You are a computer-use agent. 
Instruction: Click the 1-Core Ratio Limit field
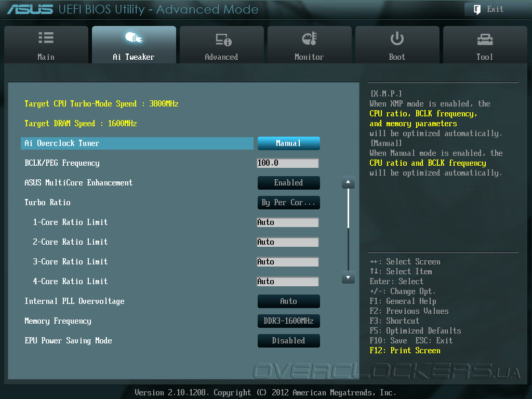288,222
